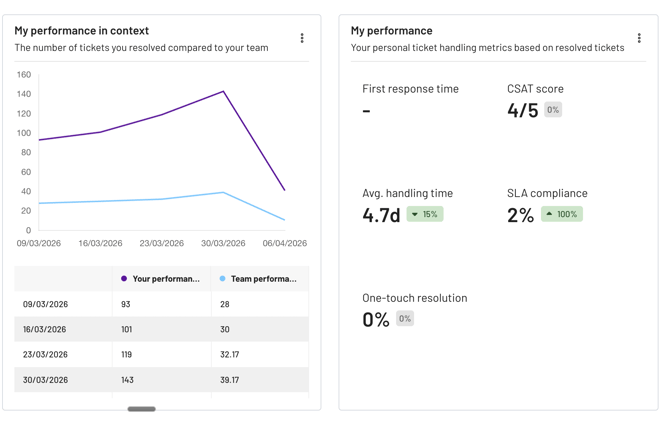Select the Your performance column header

tap(162, 279)
